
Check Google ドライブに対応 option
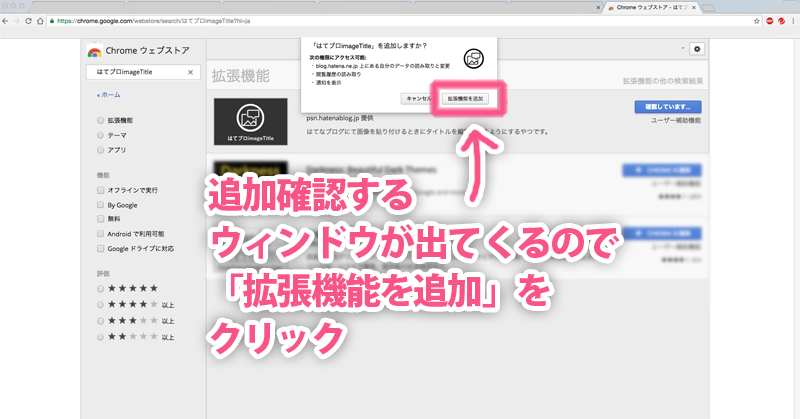[101, 249]
